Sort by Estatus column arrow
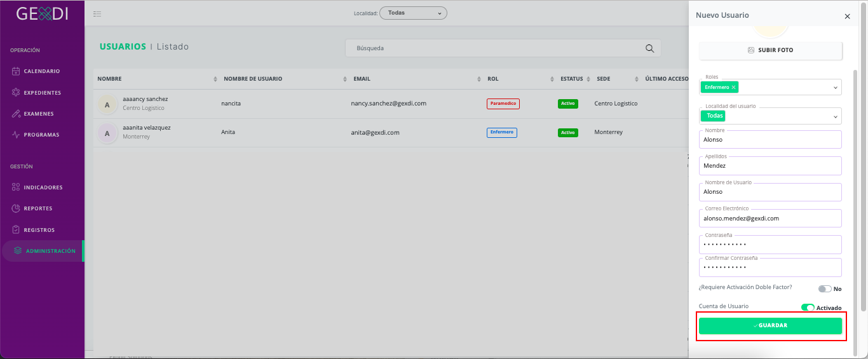Viewport: 868px width, 359px height. (590, 79)
